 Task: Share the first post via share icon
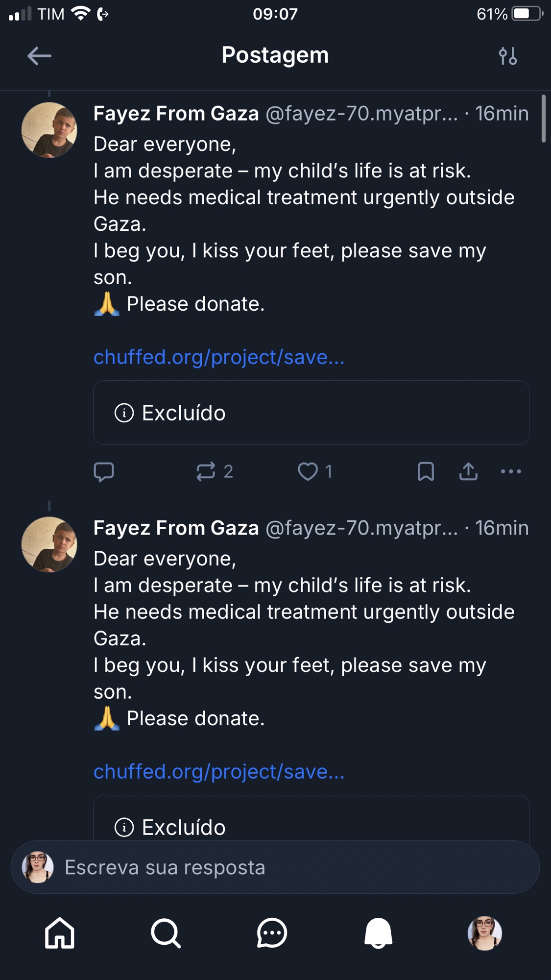coord(468,471)
